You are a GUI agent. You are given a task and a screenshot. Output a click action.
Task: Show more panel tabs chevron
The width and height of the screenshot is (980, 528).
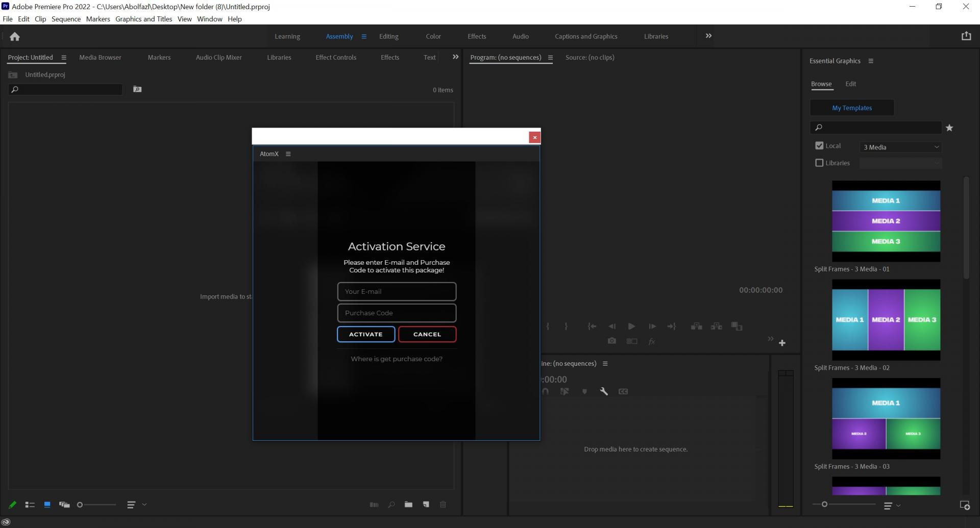tap(455, 57)
